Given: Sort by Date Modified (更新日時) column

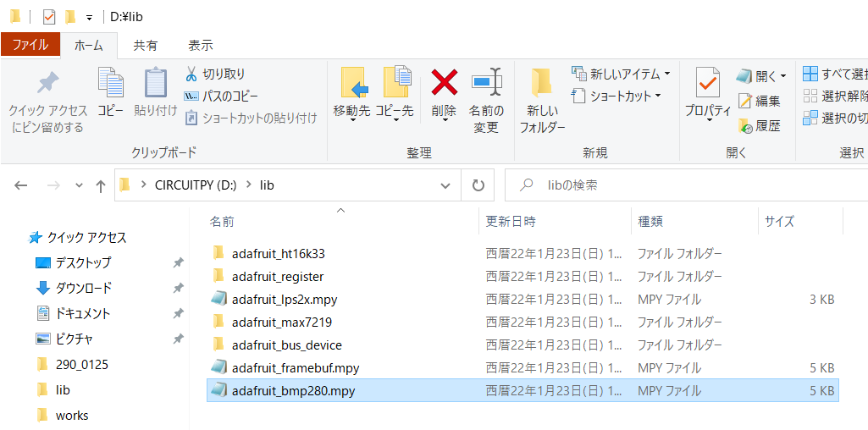Looking at the screenshot, I should (511, 222).
